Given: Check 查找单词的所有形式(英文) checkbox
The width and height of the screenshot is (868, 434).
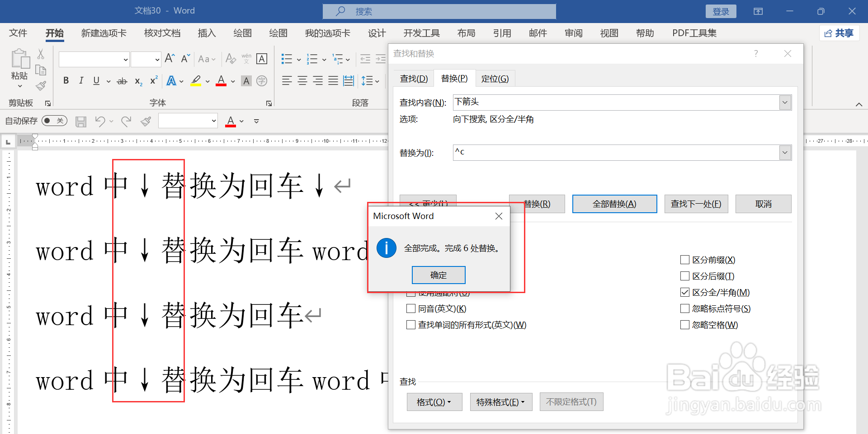Looking at the screenshot, I should (411, 325).
